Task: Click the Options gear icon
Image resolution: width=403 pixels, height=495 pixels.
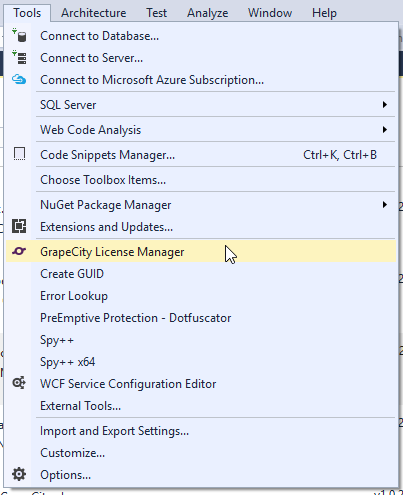Action: 19,474
